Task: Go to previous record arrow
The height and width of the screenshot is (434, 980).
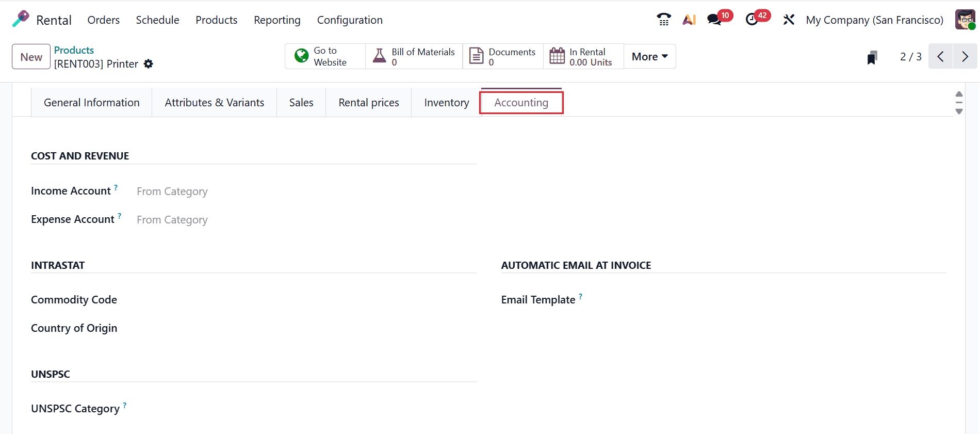Action: (941, 56)
